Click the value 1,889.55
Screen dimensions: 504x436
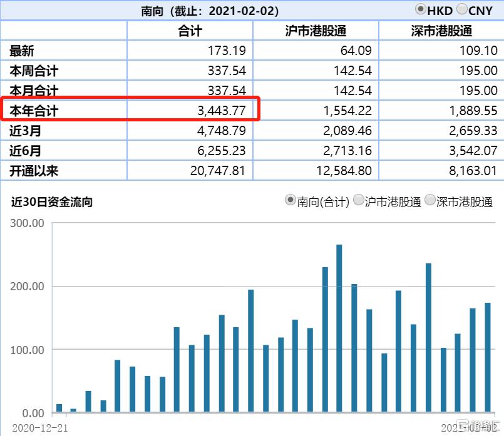pyautogui.click(x=473, y=111)
